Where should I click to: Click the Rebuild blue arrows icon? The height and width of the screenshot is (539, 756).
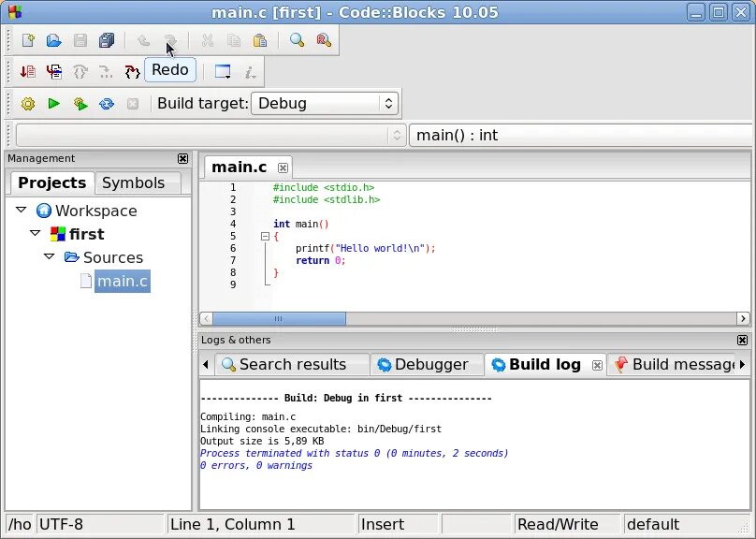tap(106, 104)
